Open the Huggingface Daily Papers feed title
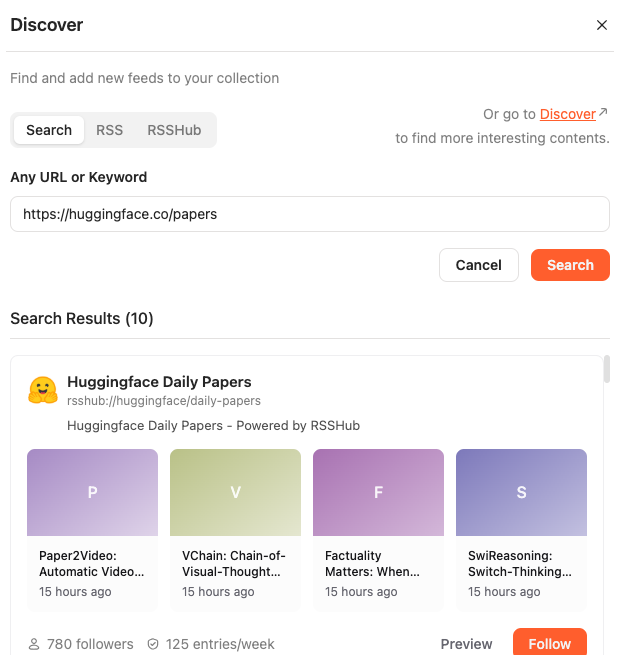The image size is (621, 669). click(x=159, y=382)
